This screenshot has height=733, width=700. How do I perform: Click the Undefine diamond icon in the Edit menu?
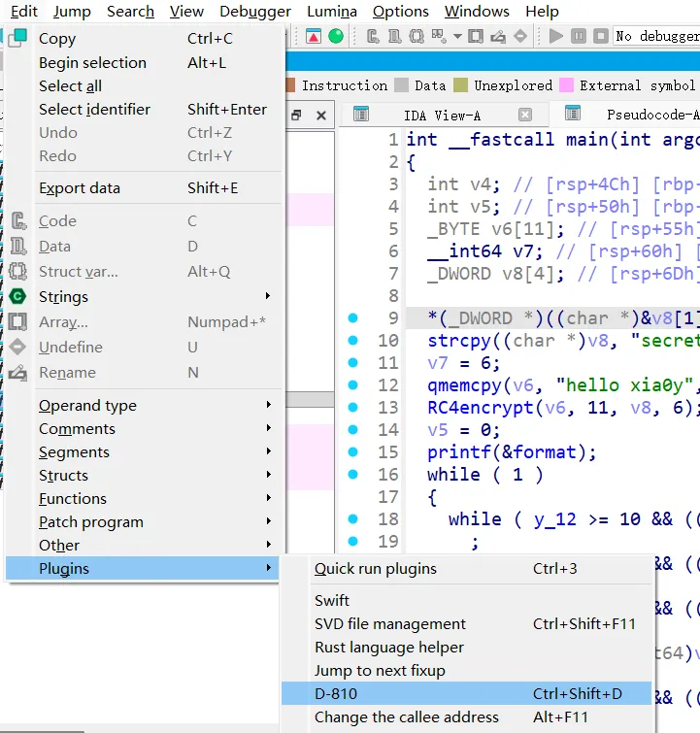(x=17, y=347)
